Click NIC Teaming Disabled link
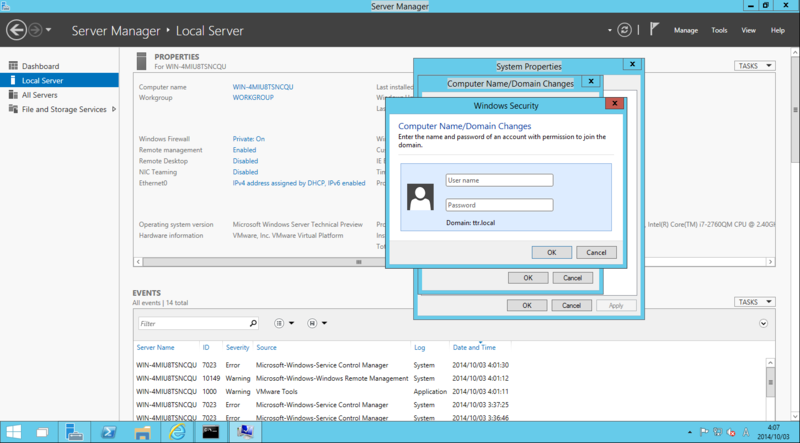 245,172
